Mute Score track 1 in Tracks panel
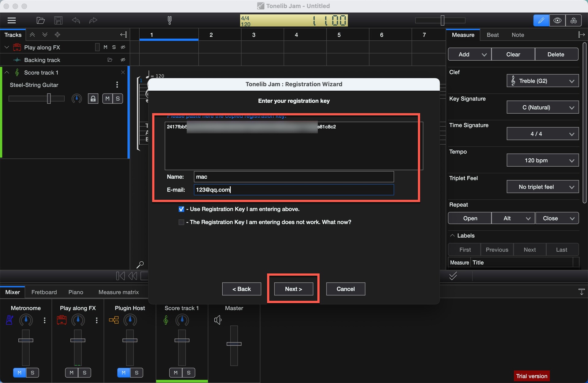Viewport: 588px width, 383px height. click(107, 99)
